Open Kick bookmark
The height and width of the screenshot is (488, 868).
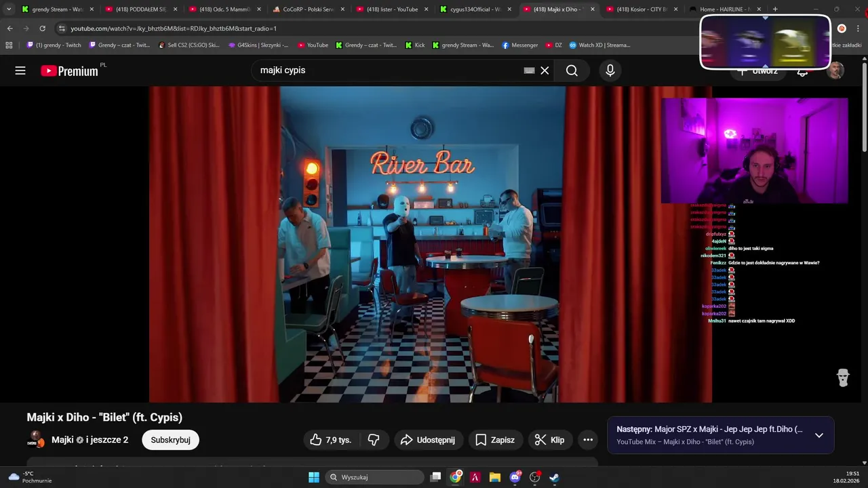point(415,45)
